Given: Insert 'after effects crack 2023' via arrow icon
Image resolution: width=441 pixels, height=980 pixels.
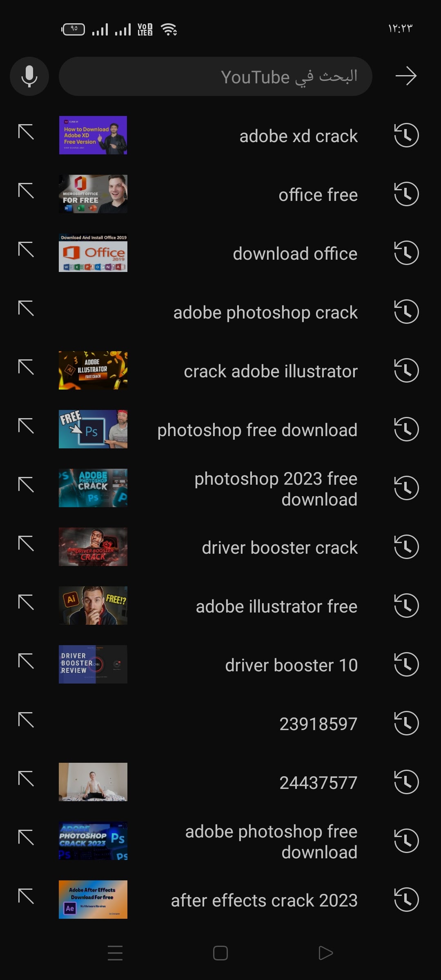Looking at the screenshot, I should tap(26, 897).
